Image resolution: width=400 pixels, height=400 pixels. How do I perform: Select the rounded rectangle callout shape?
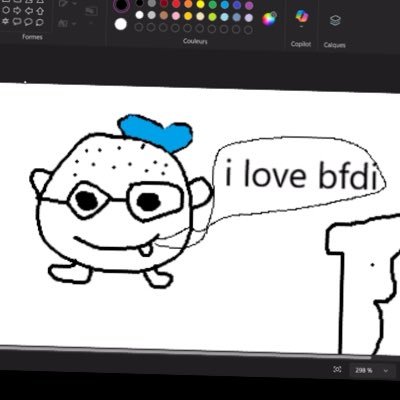17,22
